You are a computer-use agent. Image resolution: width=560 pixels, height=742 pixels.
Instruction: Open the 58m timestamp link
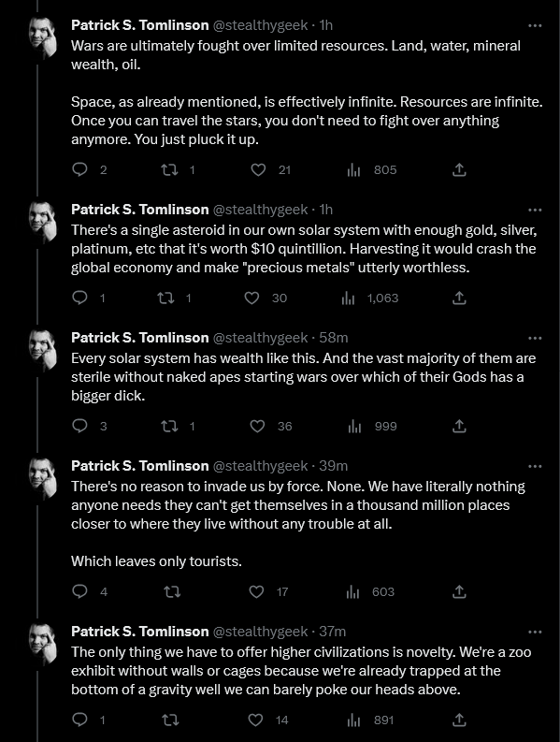click(x=334, y=338)
